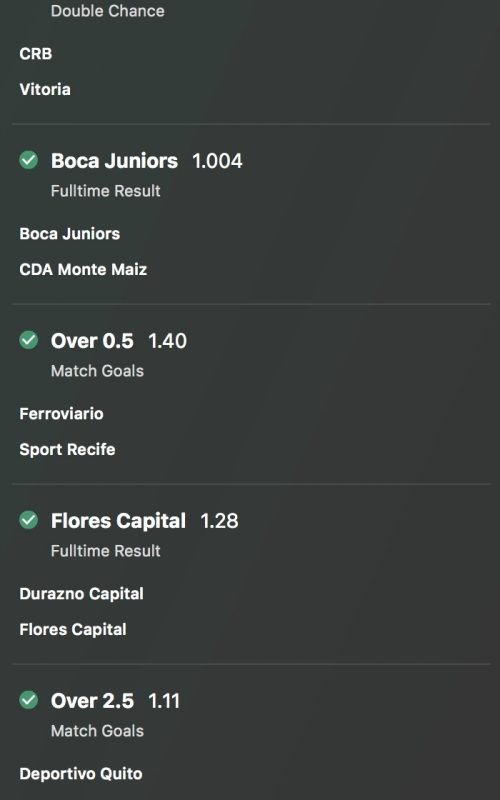
Task: Click the Fulltime Result label under Boca Juniors
Action: pyautogui.click(x=106, y=191)
